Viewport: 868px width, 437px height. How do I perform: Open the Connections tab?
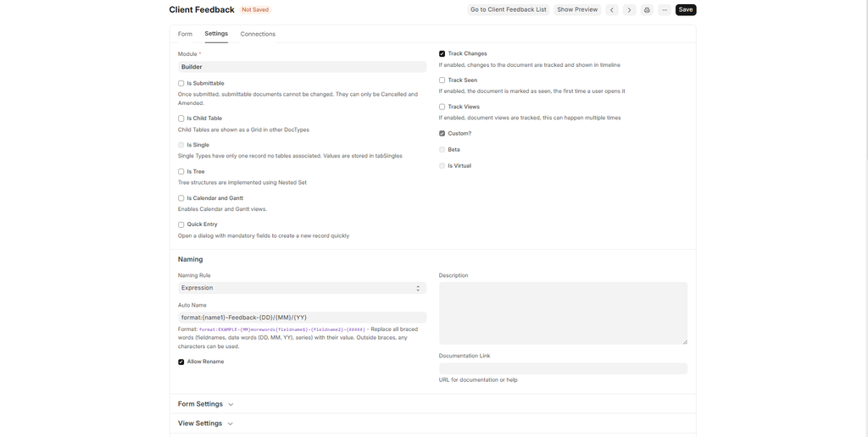tap(258, 34)
